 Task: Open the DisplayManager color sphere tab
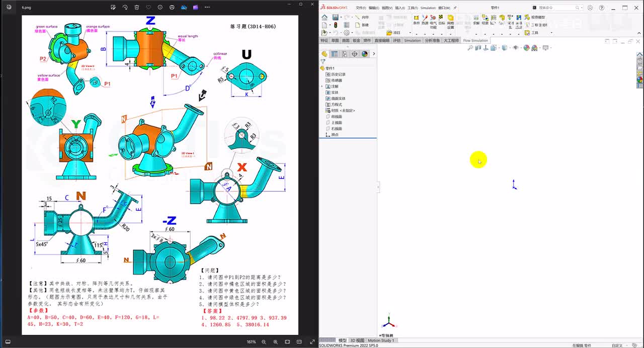pos(365,54)
